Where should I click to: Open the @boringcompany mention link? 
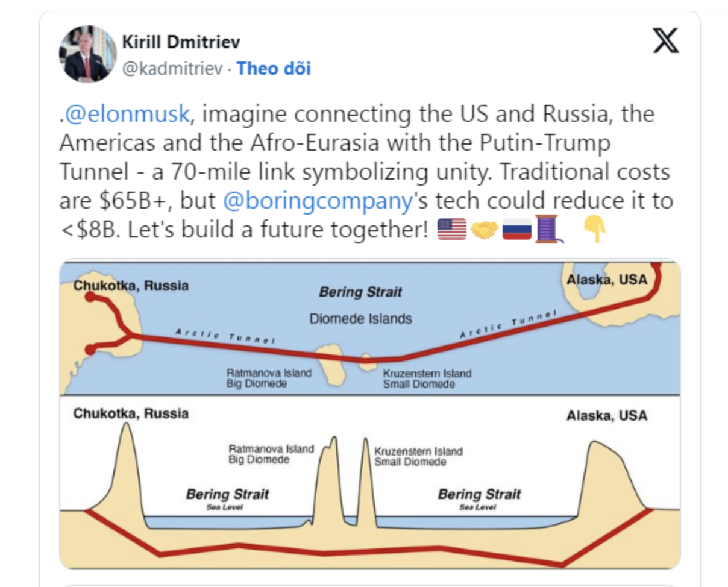click(x=316, y=201)
